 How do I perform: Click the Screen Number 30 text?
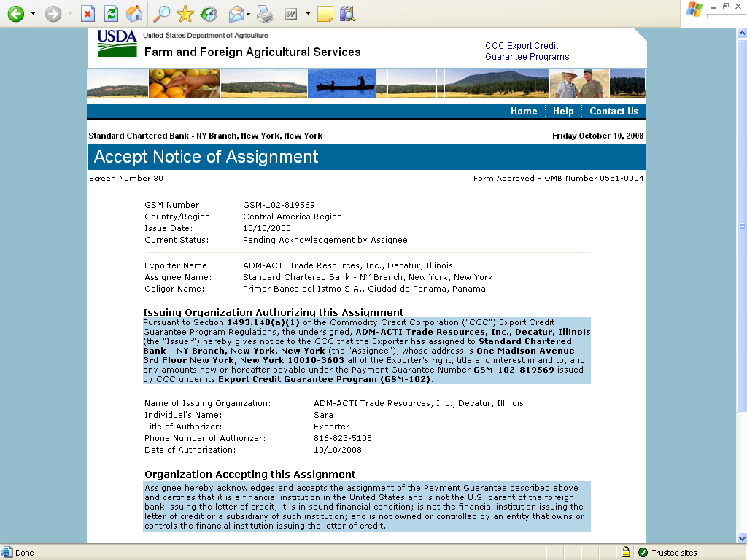click(126, 178)
